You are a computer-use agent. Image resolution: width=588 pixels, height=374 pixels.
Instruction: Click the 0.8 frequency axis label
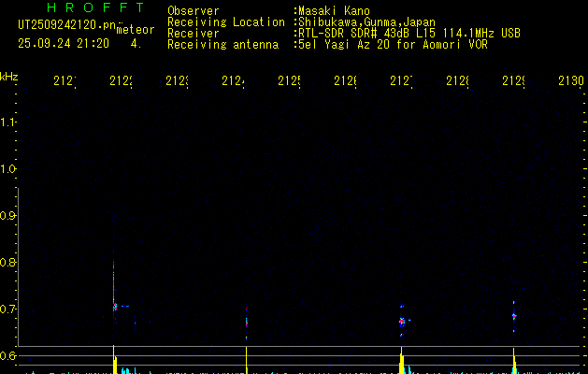point(7,262)
